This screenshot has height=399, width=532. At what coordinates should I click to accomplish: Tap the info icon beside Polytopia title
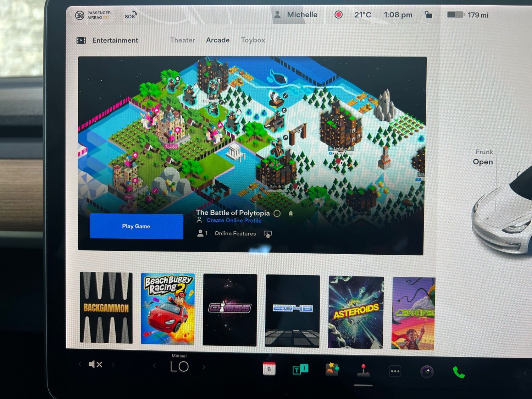277,214
